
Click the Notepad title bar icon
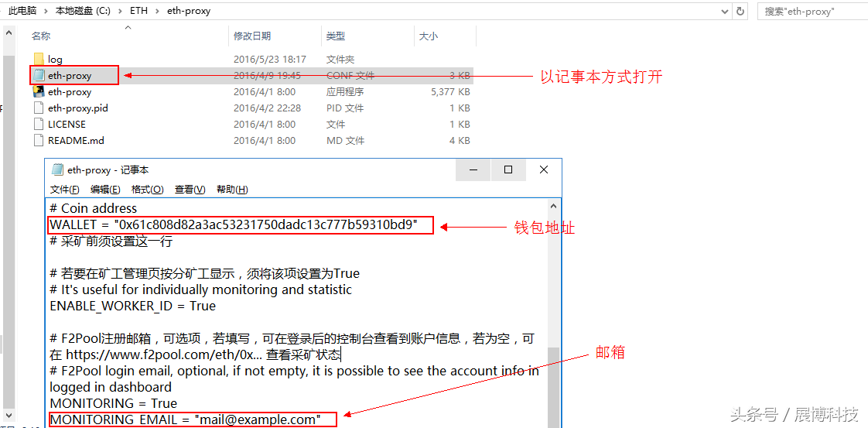(56, 170)
